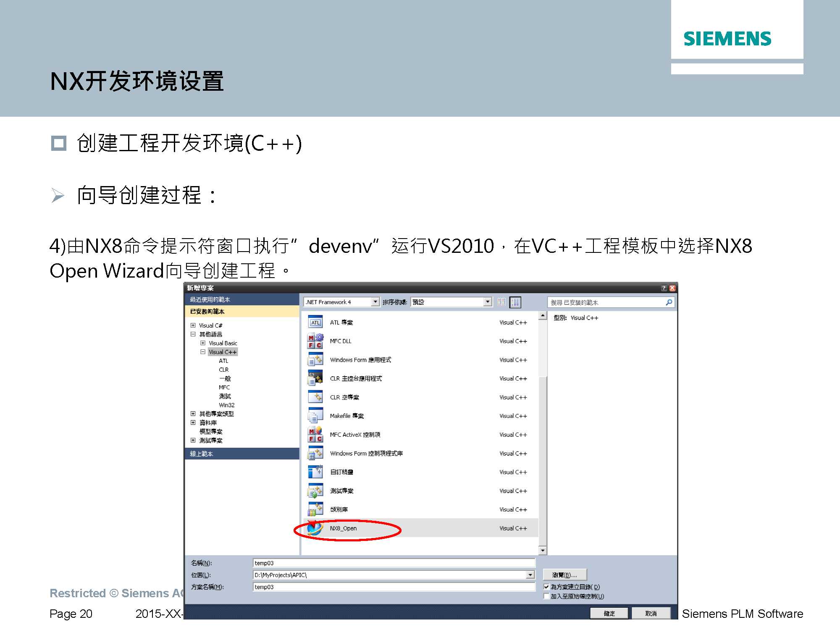This screenshot has height=630, width=840.
Task: Choose the CLR 空專案 template icon
Action: tap(315, 397)
